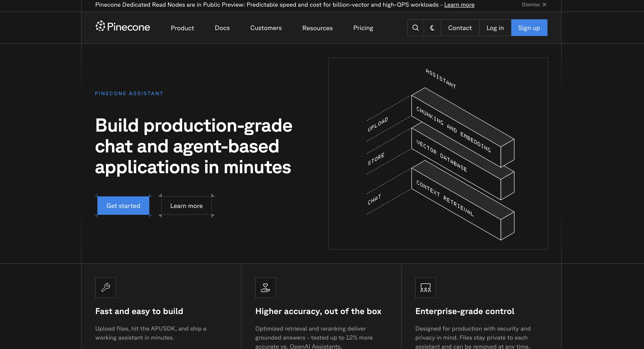
Task: Click the Get started button
Action: 123,205
